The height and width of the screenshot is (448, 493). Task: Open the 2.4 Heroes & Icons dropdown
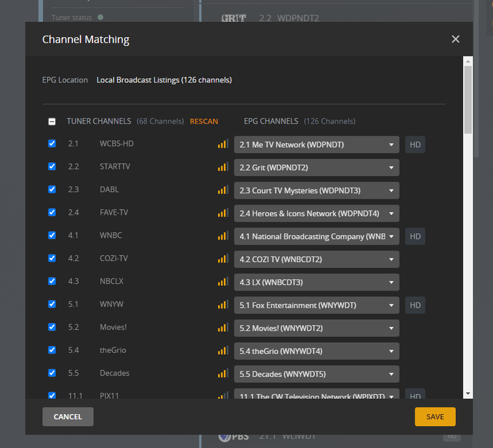tap(317, 213)
